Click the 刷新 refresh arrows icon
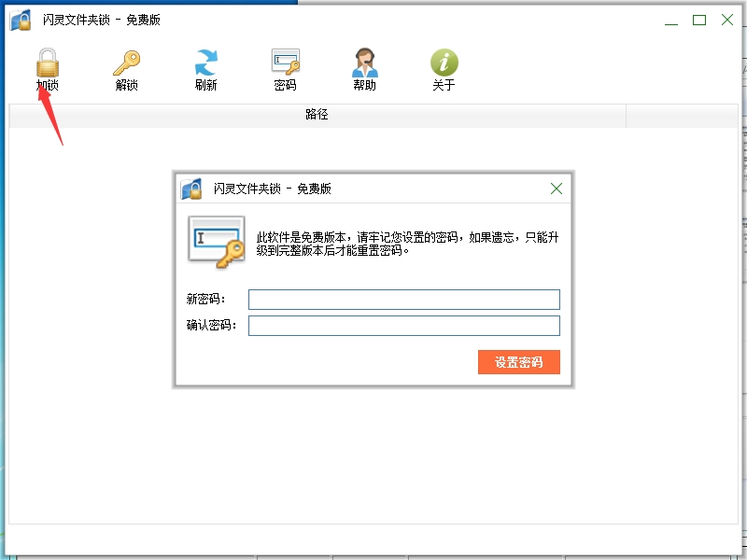The width and height of the screenshot is (747, 560). point(205,63)
